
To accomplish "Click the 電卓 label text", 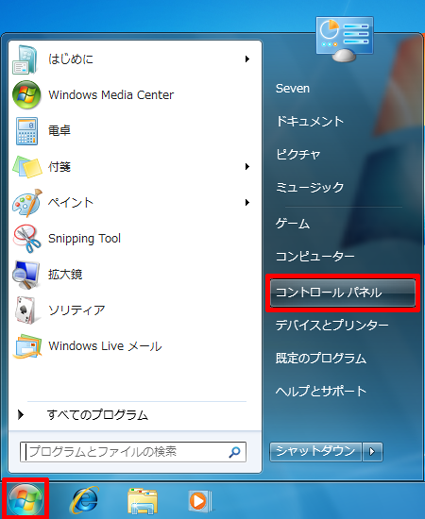I will click(59, 131).
